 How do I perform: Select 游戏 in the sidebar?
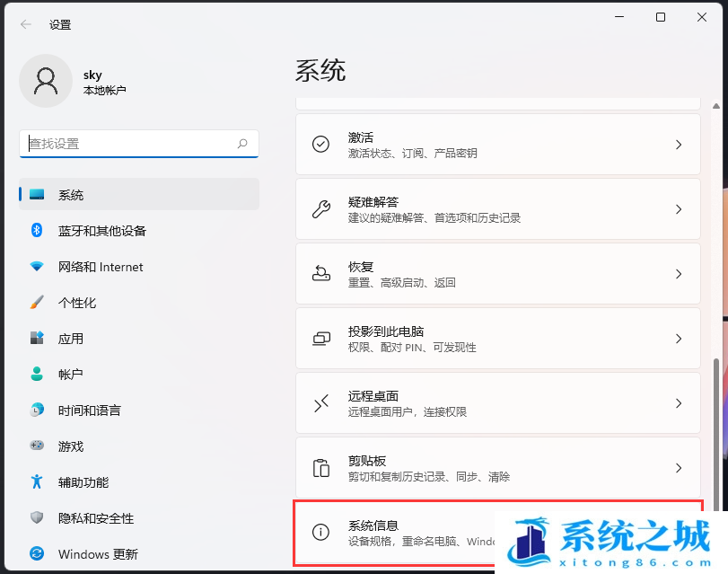pos(139,446)
